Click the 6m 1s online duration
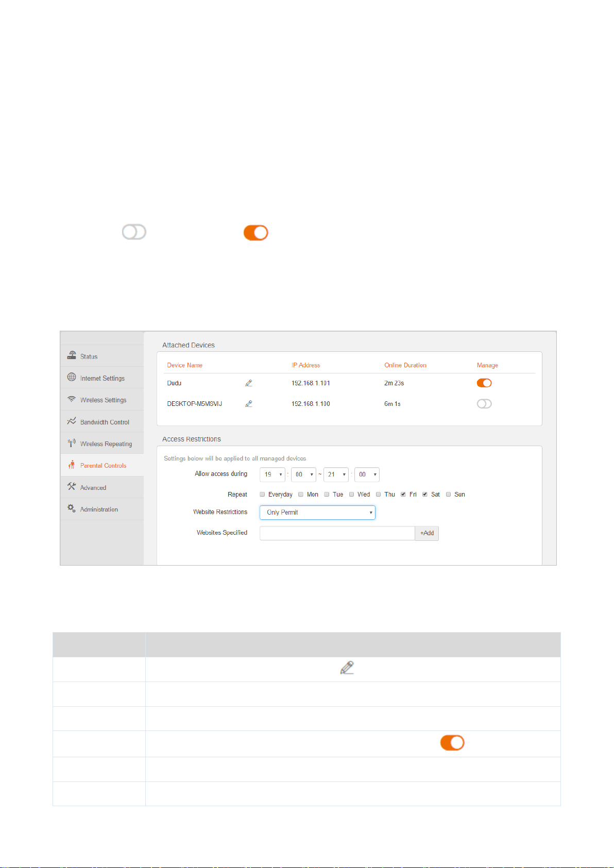 pos(393,404)
